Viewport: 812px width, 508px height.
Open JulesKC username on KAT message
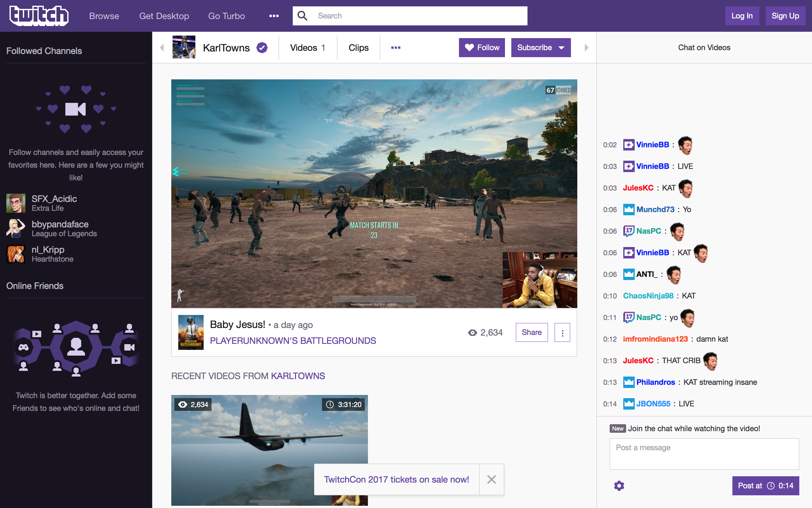(x=638, y=188)
